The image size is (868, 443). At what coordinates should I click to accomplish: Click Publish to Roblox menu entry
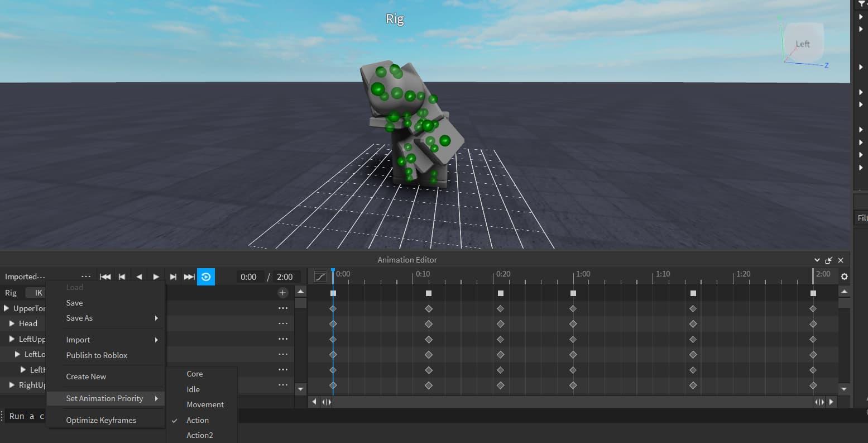click(x=96, y=355)
